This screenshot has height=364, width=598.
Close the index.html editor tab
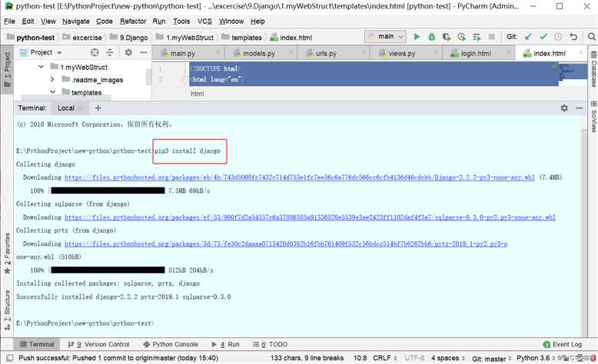click(x=581, y=52)
